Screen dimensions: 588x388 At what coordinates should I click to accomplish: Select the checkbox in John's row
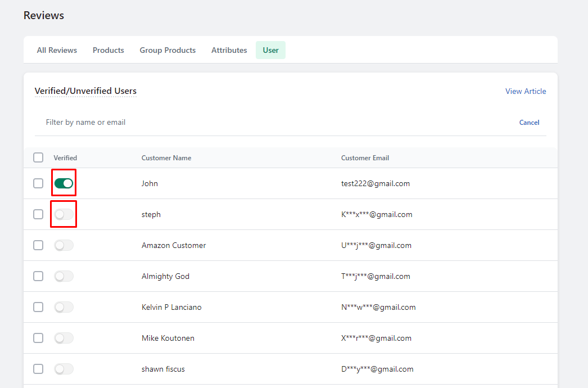(38, 183)
